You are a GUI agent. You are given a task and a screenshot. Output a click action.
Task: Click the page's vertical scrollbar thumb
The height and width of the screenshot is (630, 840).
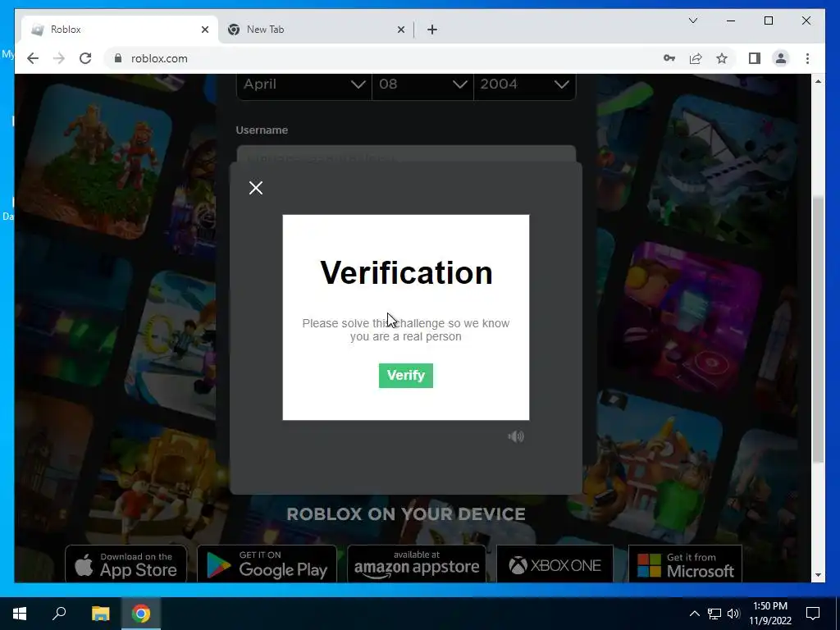click(818, 330)
